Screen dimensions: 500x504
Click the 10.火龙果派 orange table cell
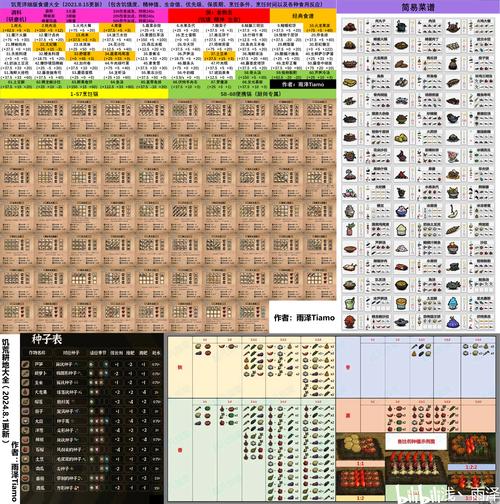click(x=319, y=28)
